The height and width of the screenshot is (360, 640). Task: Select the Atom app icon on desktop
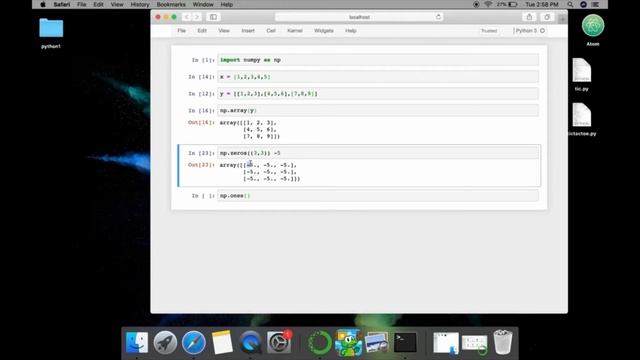click(593, 25)
